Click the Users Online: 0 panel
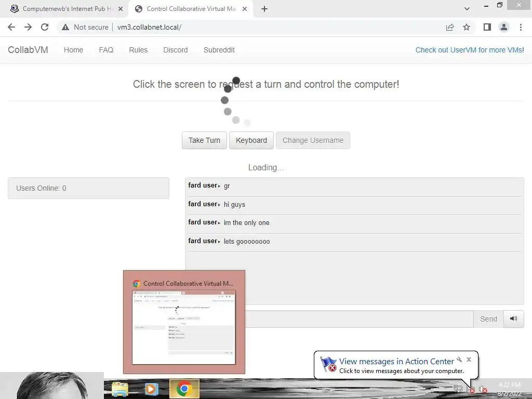The image size is (532, 399). click(x=88, y=188)
